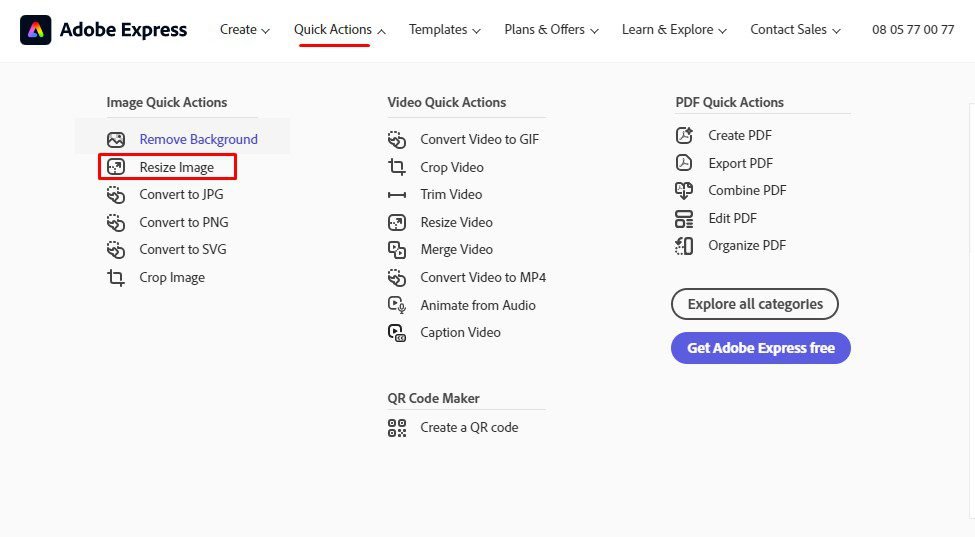
Task: Click the Caption Video icon
Action: tap(397, 333)
